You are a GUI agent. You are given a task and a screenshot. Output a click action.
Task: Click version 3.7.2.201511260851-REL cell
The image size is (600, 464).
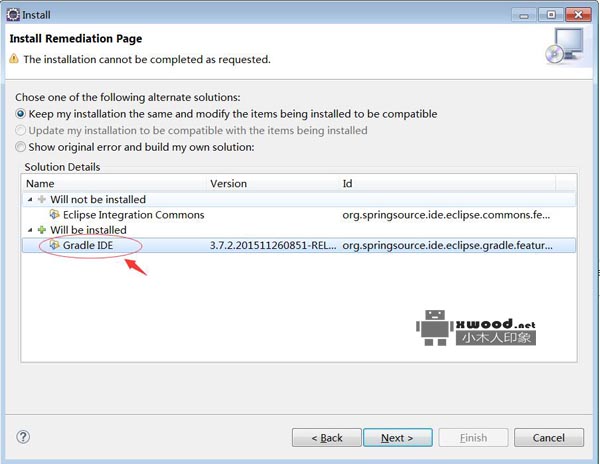point(273,246)
